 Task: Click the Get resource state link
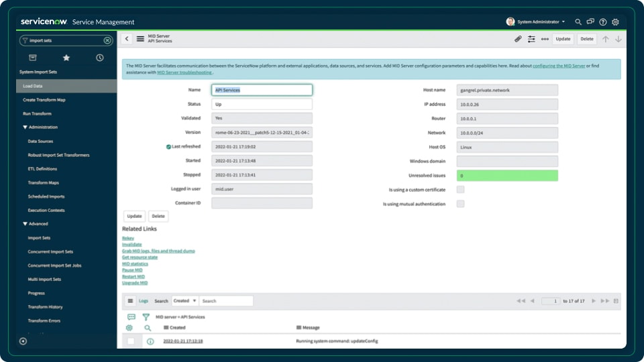tap(140, 257)
